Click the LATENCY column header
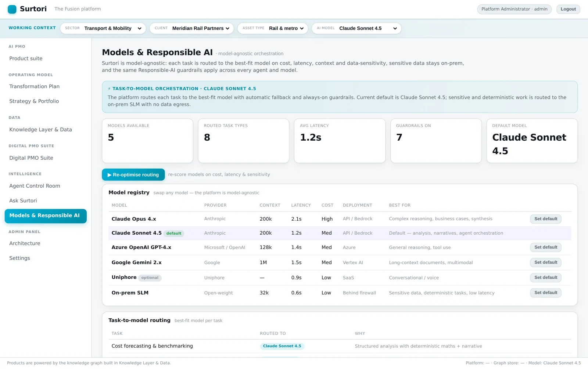The image size is (588, 369). [x=301, y=205]
